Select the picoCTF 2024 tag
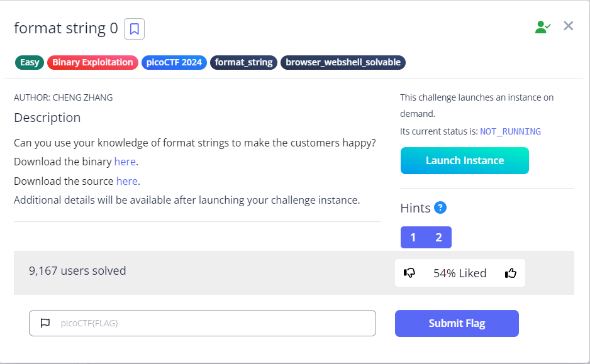 point(174,62)
